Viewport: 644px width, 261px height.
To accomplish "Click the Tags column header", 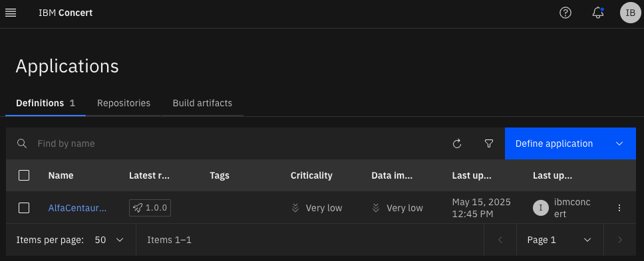I will coord(220,175).
